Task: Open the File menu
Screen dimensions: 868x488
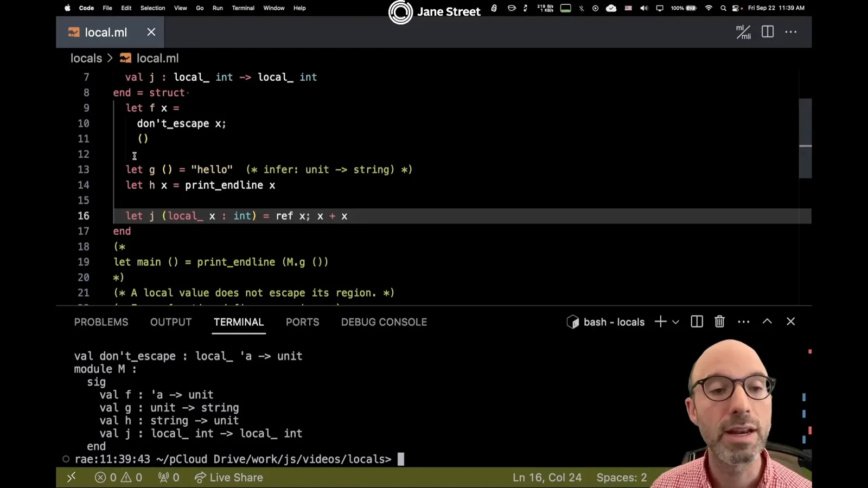Action: point(107,8)
